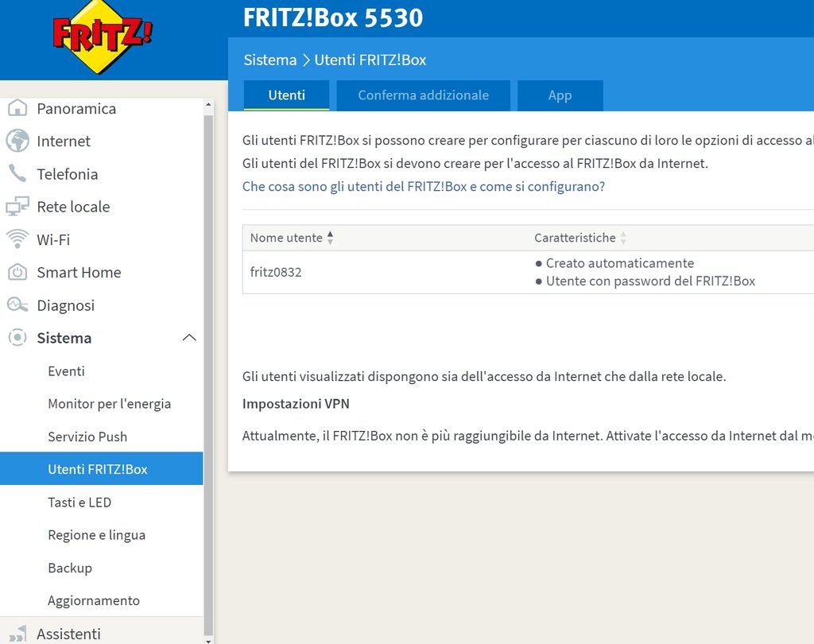Select Servizio Push in the sidebar
814x644 pixels.
87,436
